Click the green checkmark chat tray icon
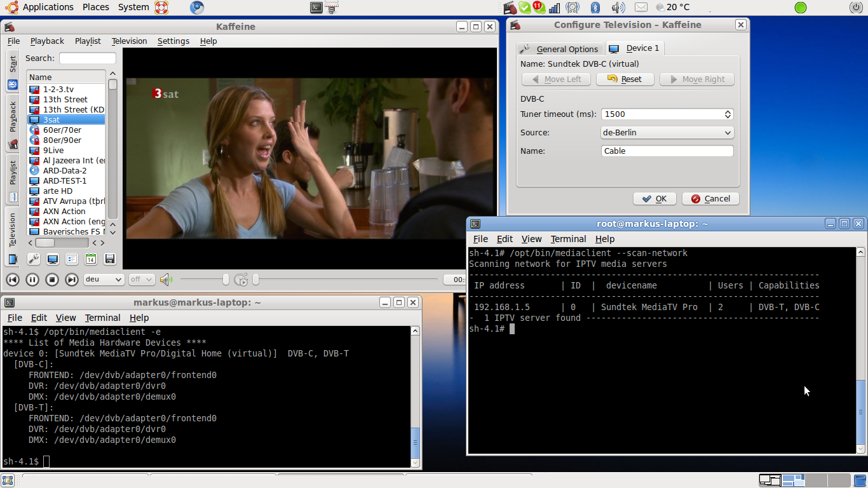Image resolution: width=868 pixels, height=488 pixels. (x=525, y=8)
